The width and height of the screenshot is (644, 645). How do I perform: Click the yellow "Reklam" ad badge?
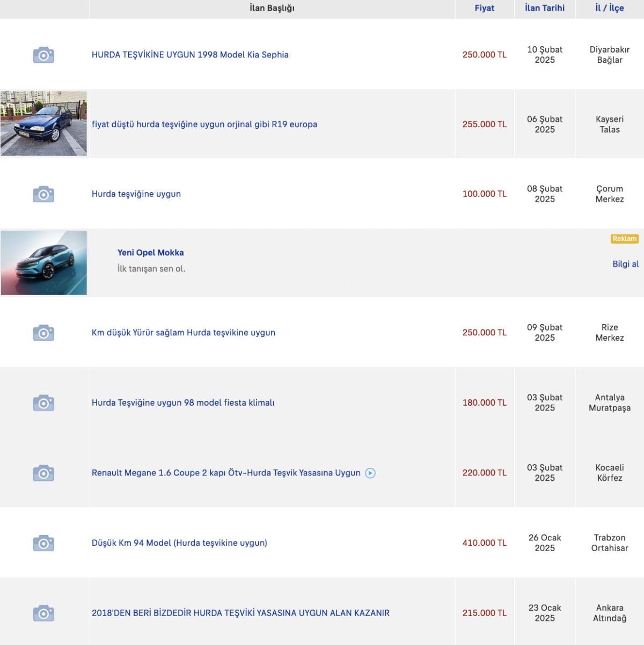pos(625,239)
